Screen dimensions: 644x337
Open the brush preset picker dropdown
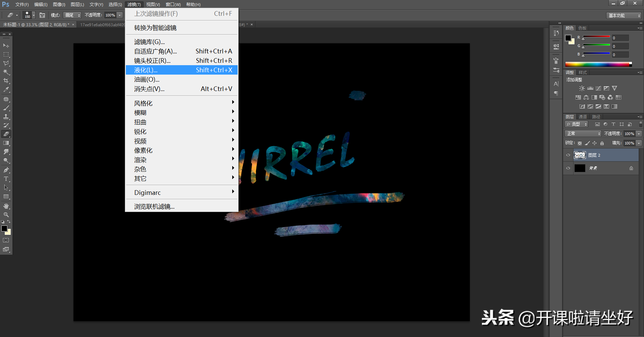point(34,15)
